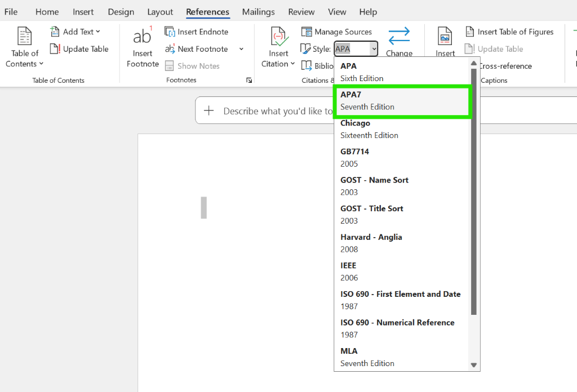Click the style list scroll up arrow
Viewport: 577px width, 392px height.
point(473,63)
